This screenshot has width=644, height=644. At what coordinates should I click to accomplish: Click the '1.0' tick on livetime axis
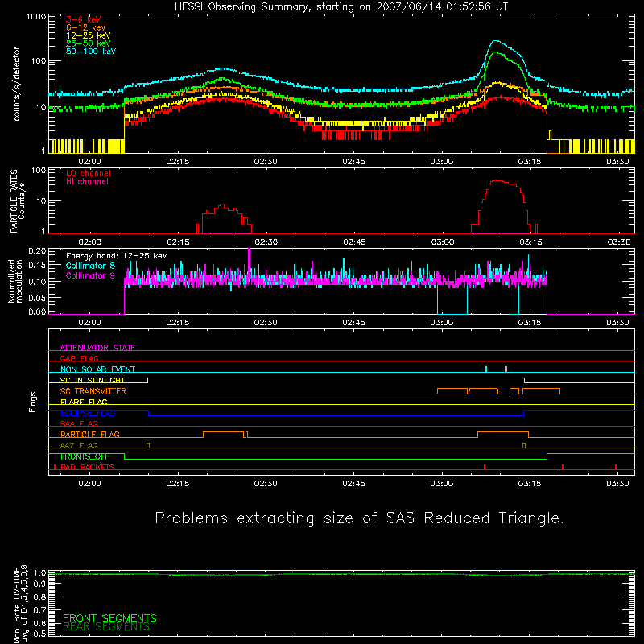(x=39, y=573)
